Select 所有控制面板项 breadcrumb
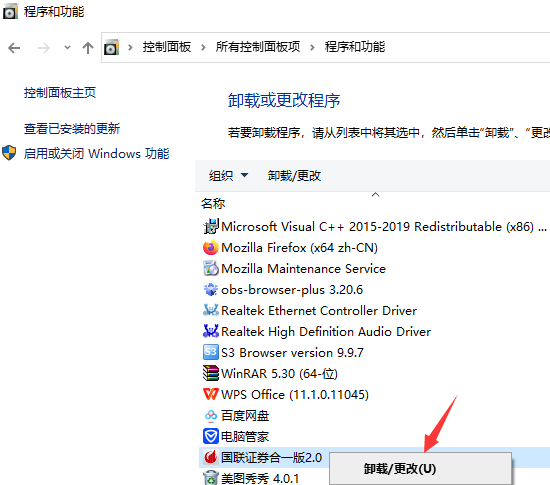 pyautogui.click(x=258, y=47)
